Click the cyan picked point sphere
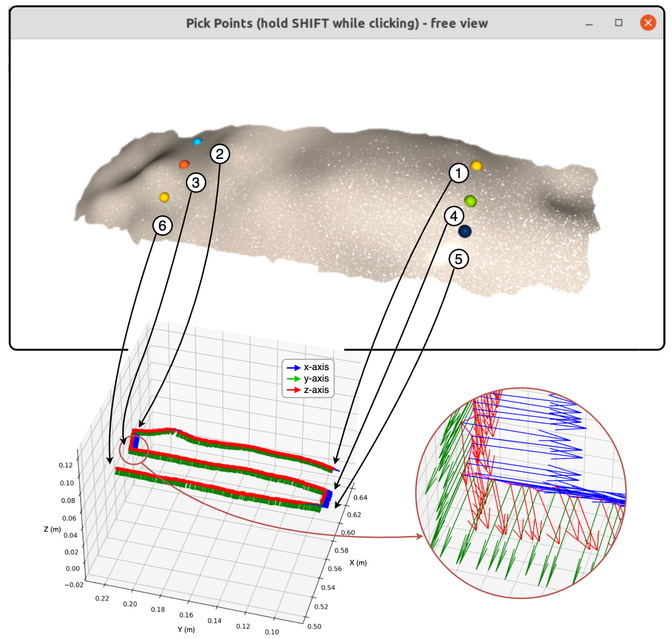This screenshot has width=672, height=639. point(197,141)
